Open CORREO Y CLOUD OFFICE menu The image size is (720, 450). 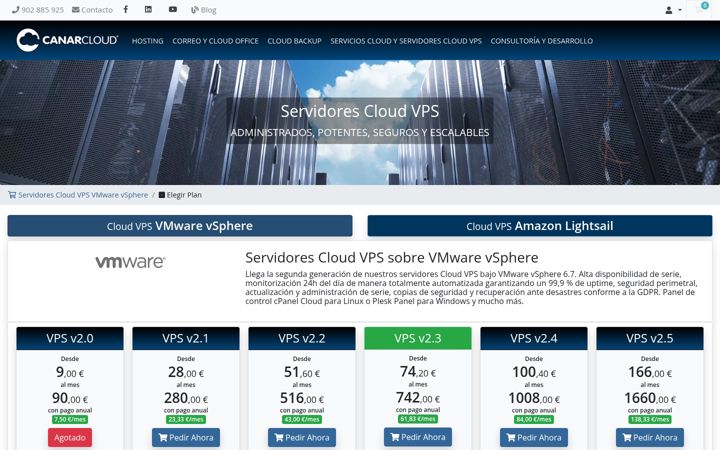click(x=215, y=41)
